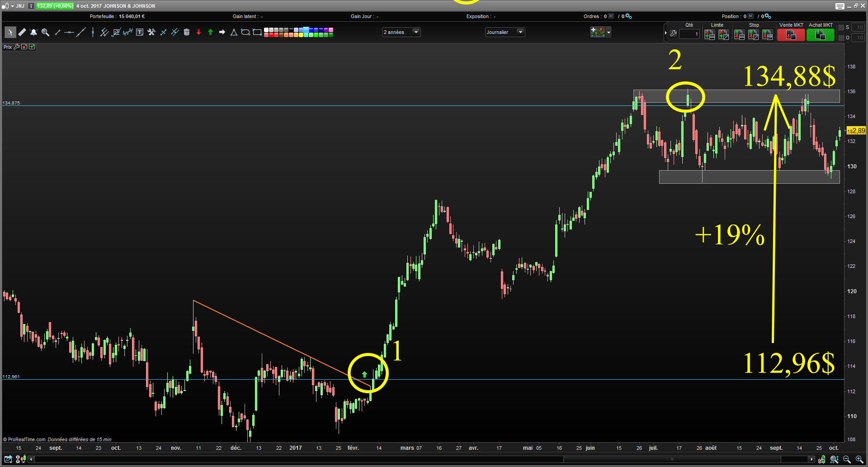Open the alert bell tool
Image resolution: width=868 pixels, height=467 pixels.
click(x=33, y=32)
